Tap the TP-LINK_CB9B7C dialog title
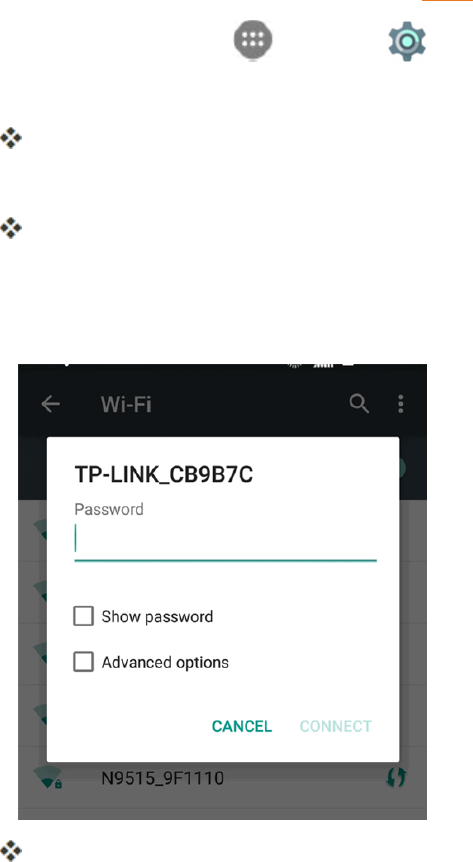Image resolution: width=473 pixels, height=862 pixels. click(x=164, y=475)
